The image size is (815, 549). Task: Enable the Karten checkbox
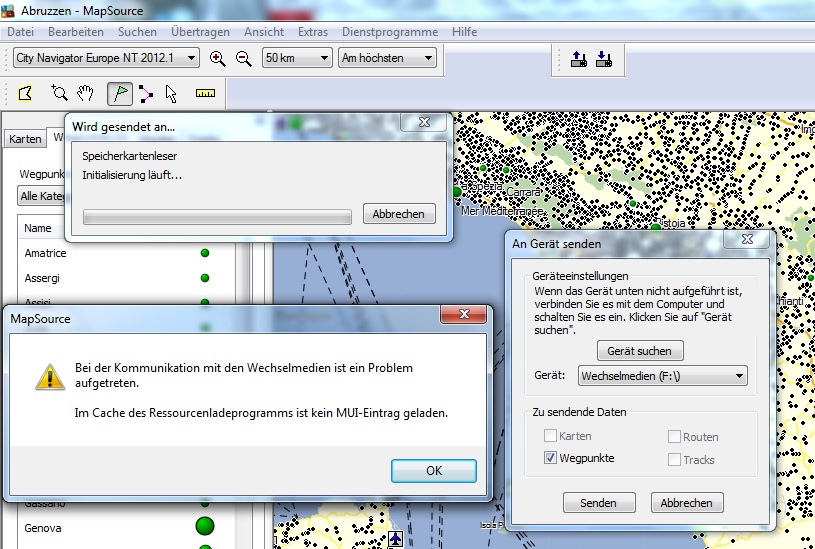click(x=550, y=435)
